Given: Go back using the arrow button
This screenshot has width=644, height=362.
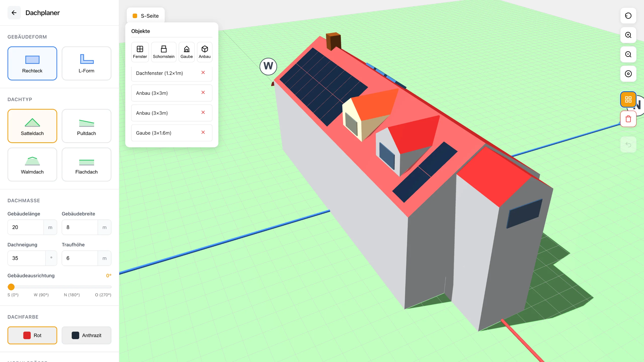Looking at the screenshot, I should click(14, 13).
